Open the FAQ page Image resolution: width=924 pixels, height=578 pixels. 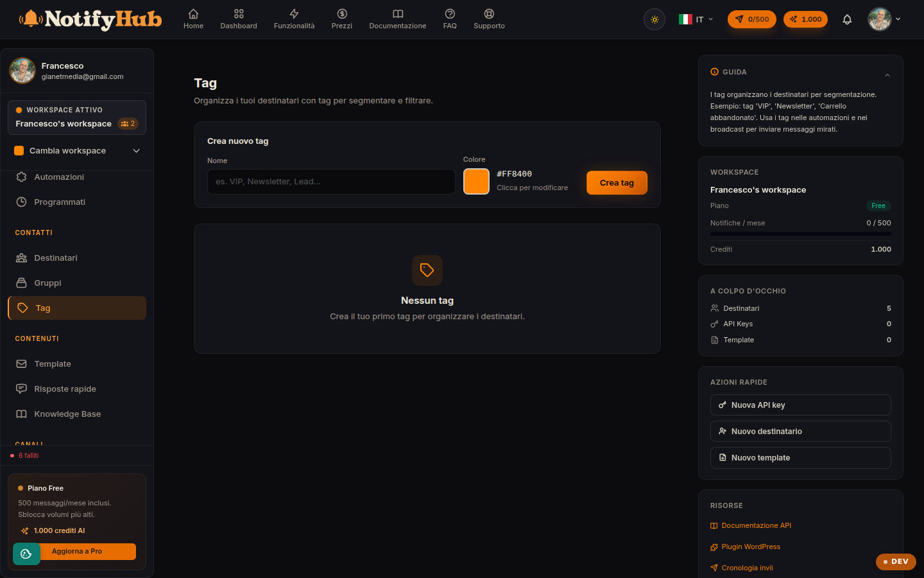(x=450, y=19)
